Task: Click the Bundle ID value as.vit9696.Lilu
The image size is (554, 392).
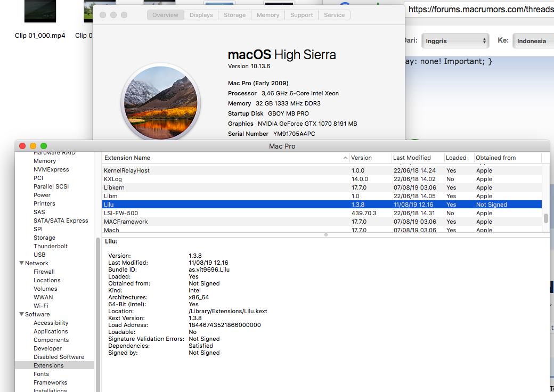Action: coord(209,269)
